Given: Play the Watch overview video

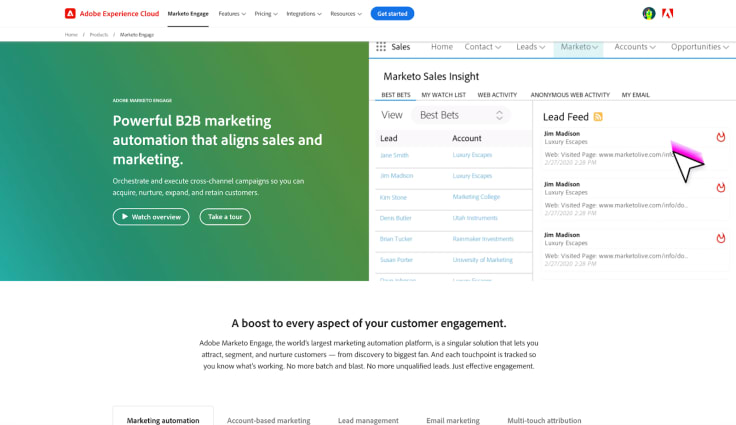Looking at the screenshot, I should [x=151, y=217].
